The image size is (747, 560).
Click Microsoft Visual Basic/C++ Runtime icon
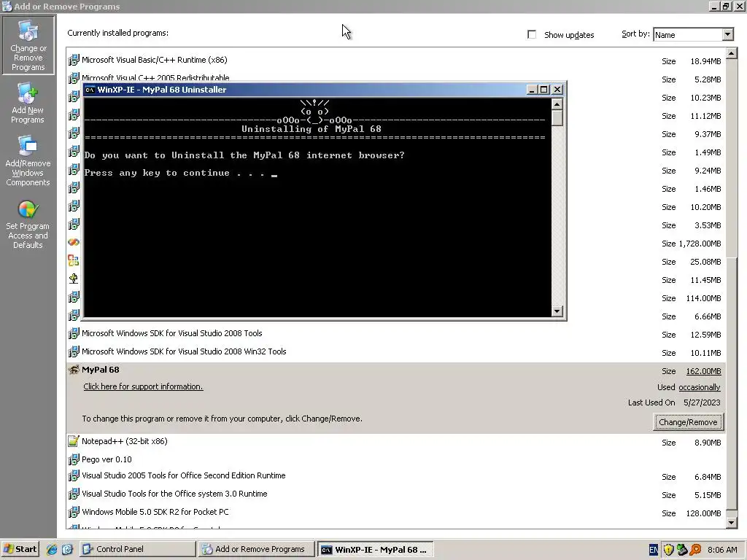tap(74, 60)
